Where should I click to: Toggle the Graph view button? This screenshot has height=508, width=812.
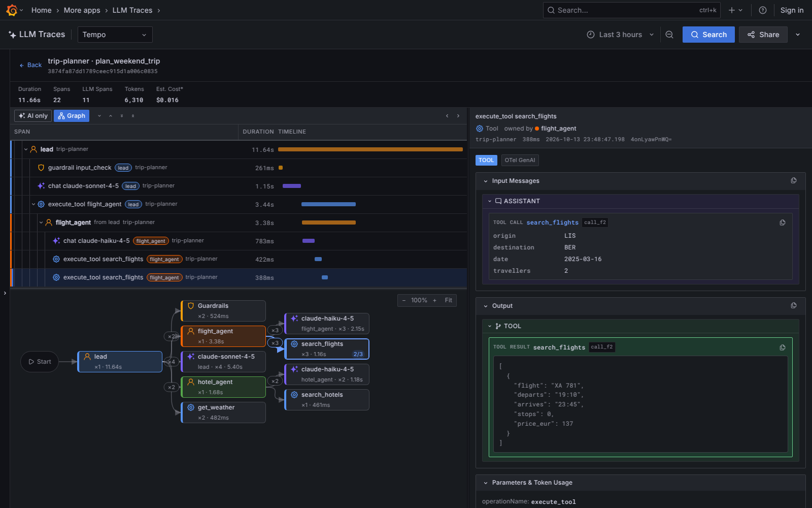click(x=72, y=116)
